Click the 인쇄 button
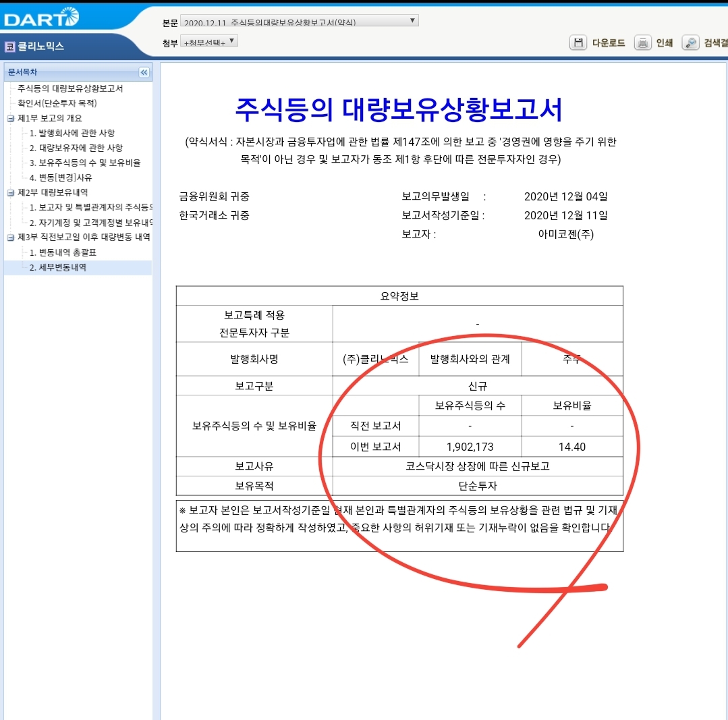The height and width of the screenshot is (720, 728). point(665,43)
